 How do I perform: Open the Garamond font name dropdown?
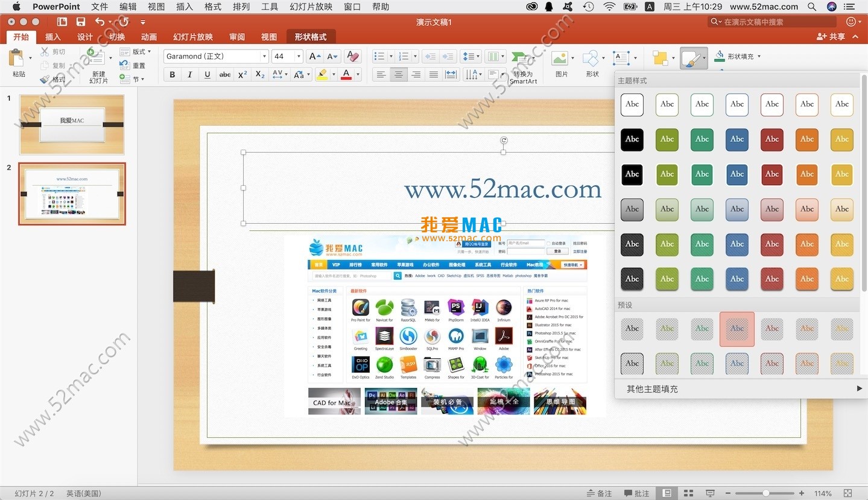point(264,57)
